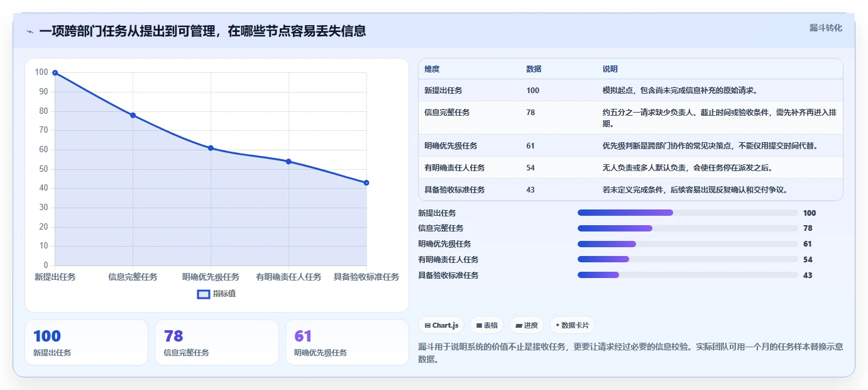Click table value 78
The height and width of the screenshot is (390, 868).
pyautogui.click(x=530, y=113)
